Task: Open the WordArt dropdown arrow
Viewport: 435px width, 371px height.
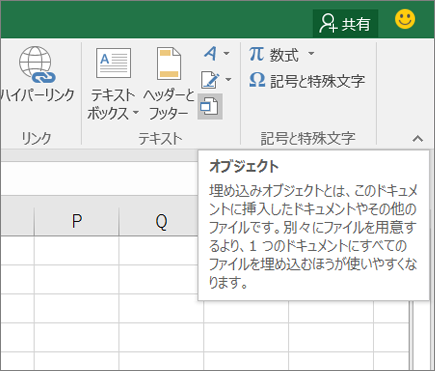Action: [226, 53]
